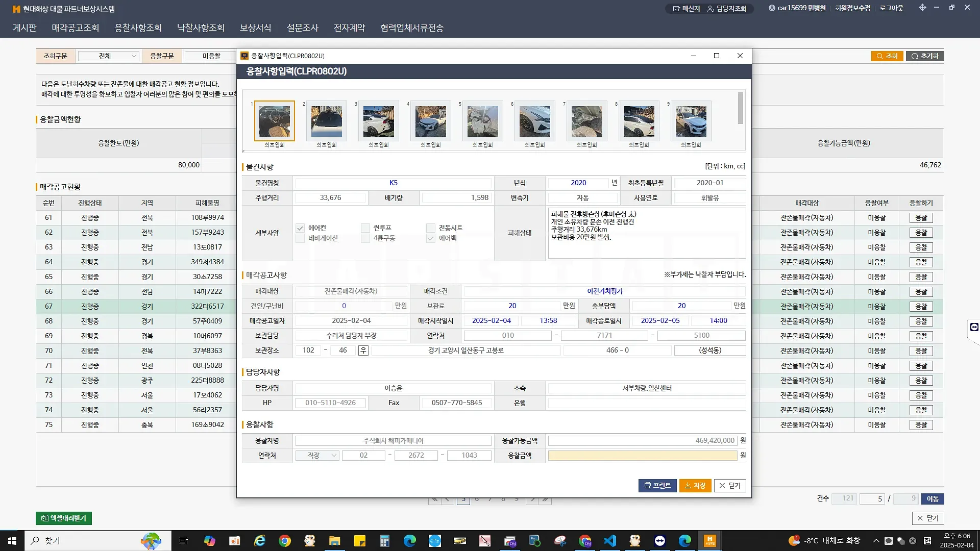Click the 엑셀내려받기 Excel download button
980x551 pixels.
[64, 518]
